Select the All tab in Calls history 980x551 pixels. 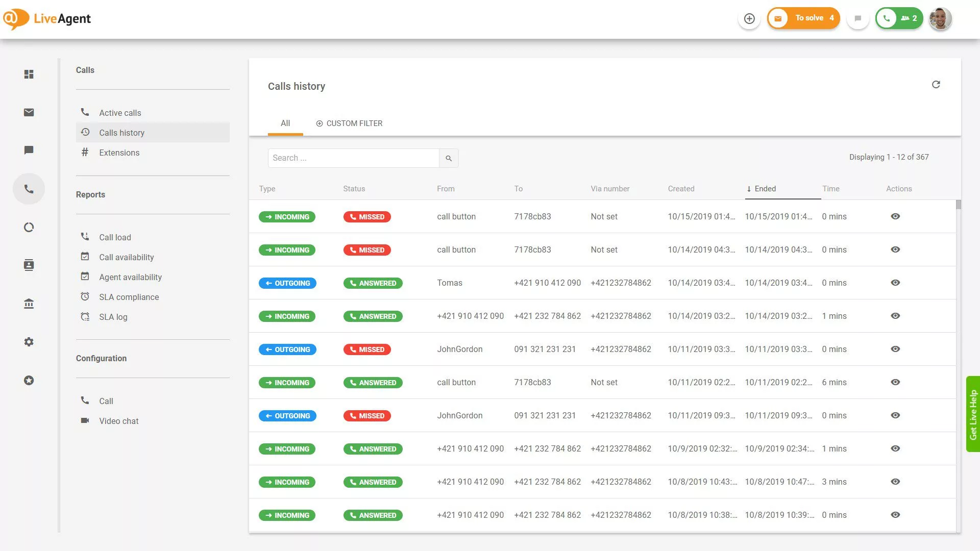[285, 123]
